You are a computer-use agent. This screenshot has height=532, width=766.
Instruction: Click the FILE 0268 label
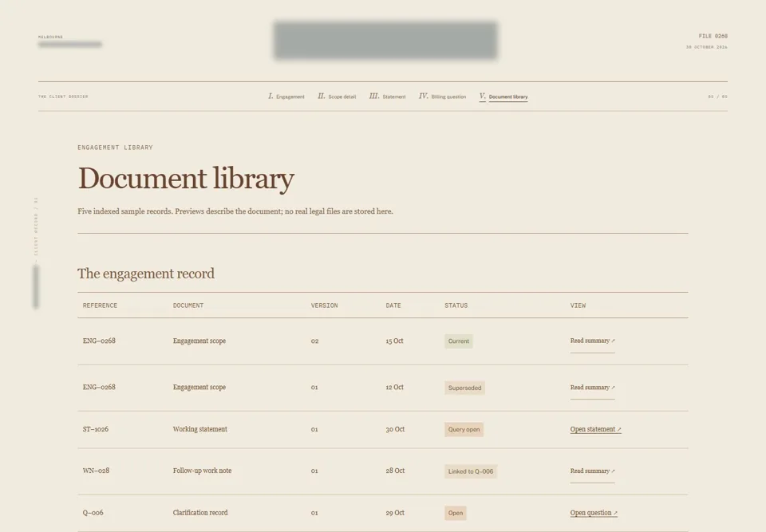tap(713, 36)
